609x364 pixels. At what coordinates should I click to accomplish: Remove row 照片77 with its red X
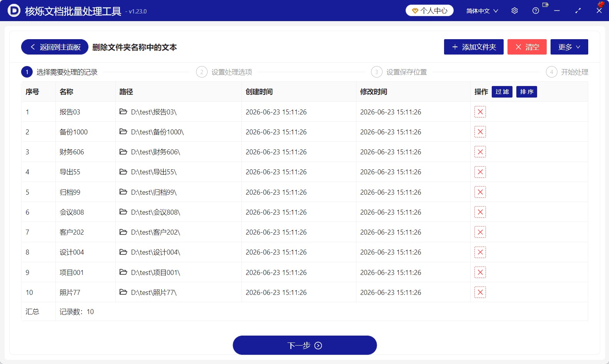[x=480, y=292]
